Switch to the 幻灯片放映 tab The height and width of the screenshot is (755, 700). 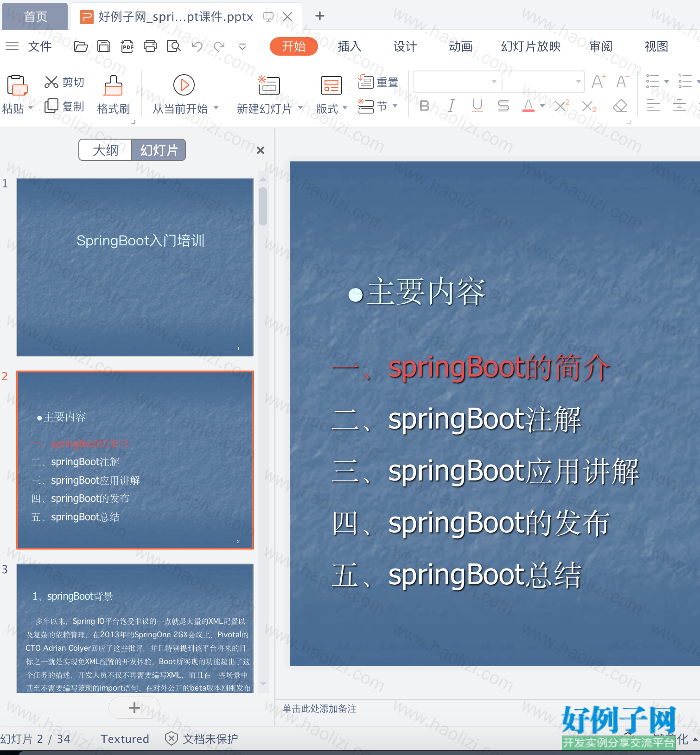point(530,46)
